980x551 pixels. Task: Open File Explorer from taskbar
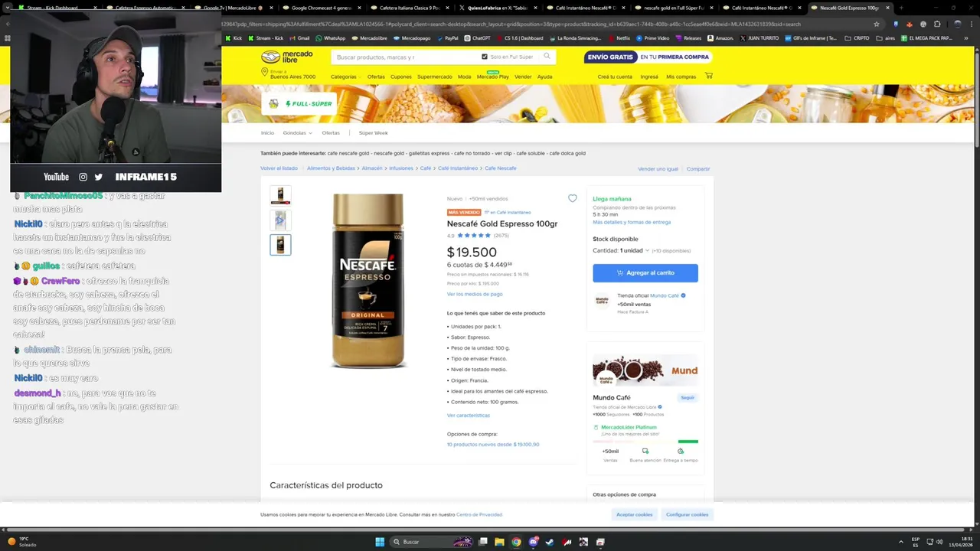coord(499,542)
